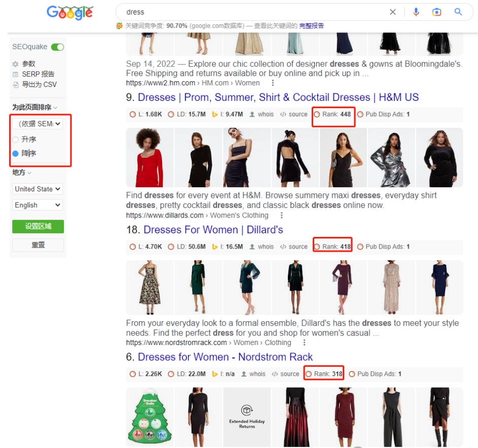
Task: Open Google Lens camera search icon
Action: (x=436, y=12)
